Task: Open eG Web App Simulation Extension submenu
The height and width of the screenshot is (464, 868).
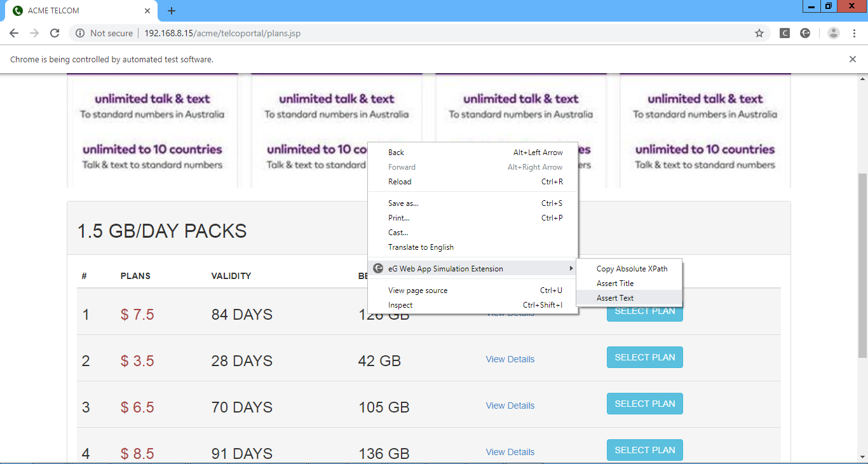Action: 473,269
